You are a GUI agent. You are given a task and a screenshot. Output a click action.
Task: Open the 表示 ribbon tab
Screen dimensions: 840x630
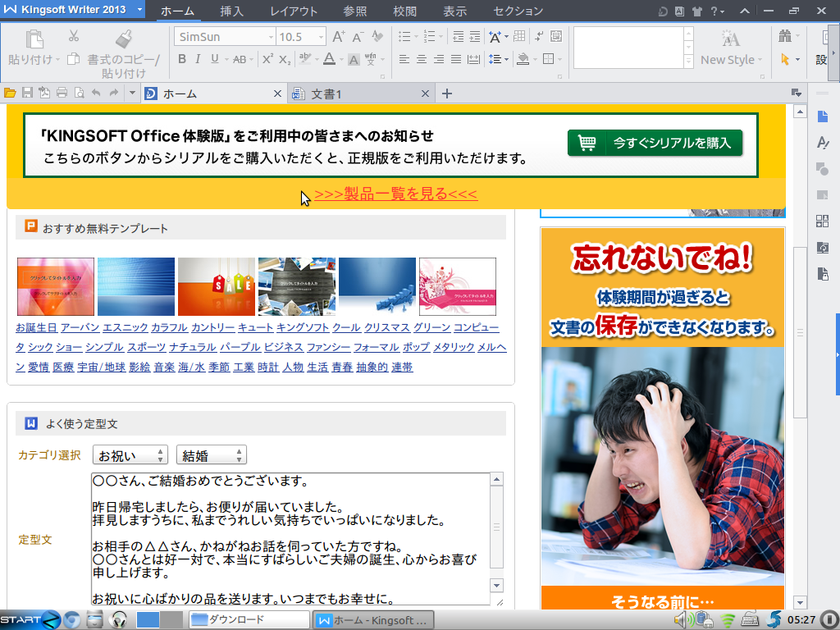[454, 11]
